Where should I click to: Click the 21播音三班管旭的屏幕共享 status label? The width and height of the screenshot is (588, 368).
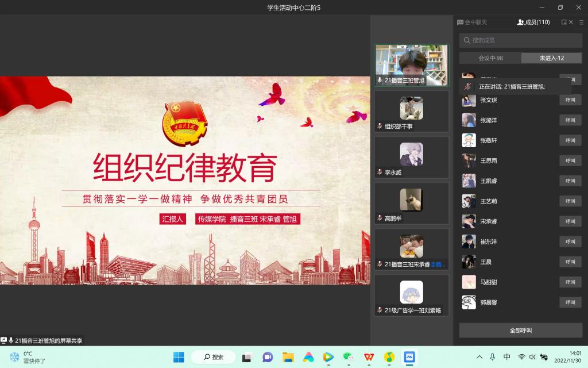(x=41, y=340)
